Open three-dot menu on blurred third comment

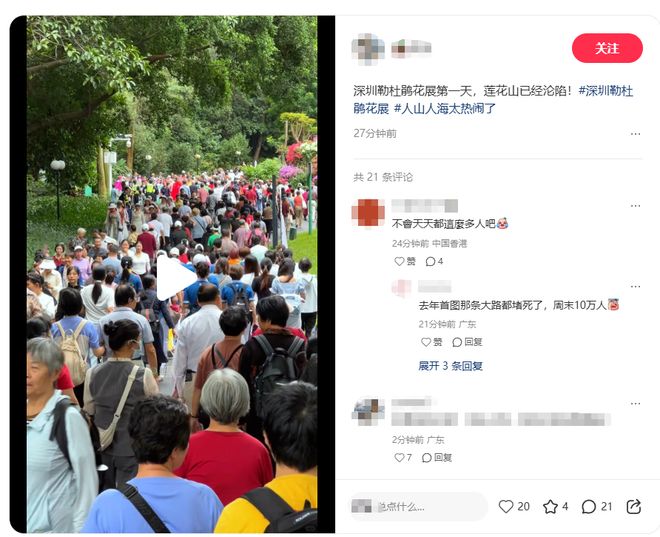pos(635,404)
